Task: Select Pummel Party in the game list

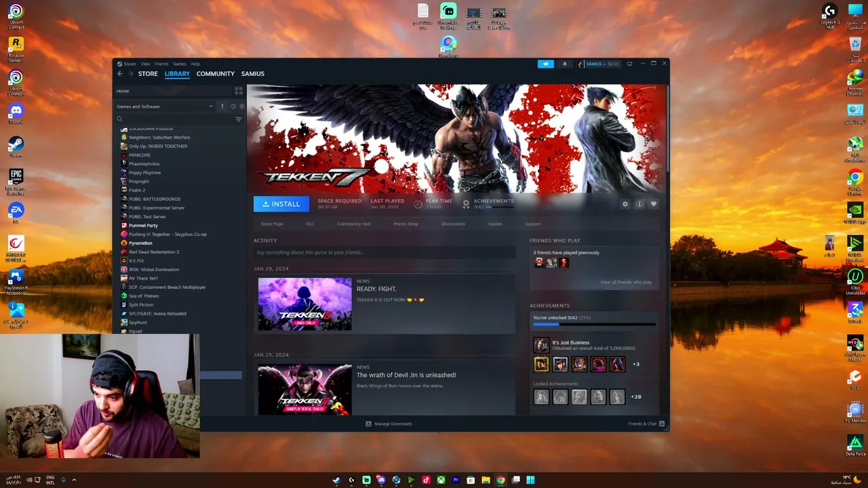Action: (x=143, y=226)
